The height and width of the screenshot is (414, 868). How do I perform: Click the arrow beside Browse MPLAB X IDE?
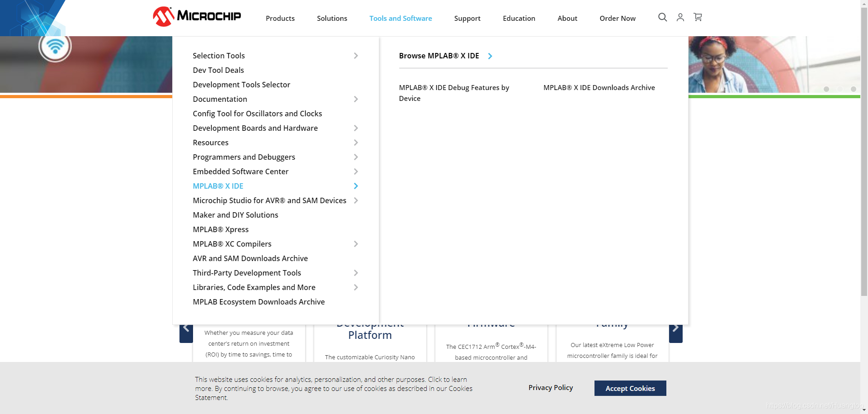point(490,56)
